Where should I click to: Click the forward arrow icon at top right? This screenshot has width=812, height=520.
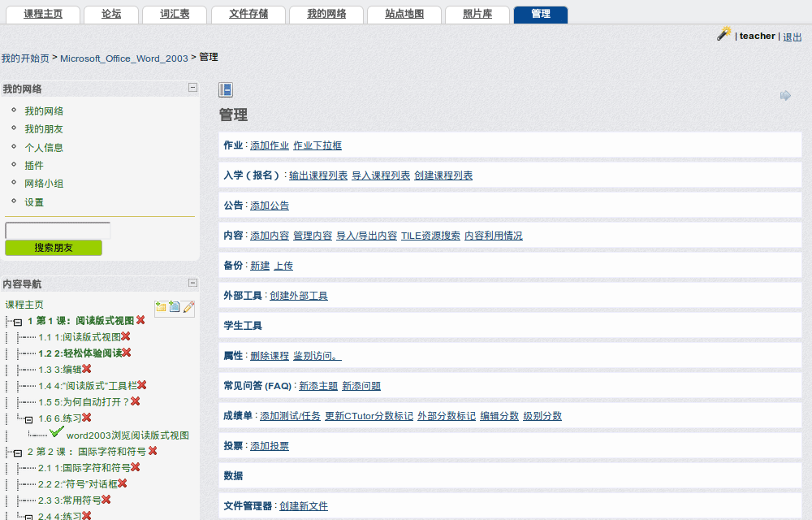(x=785, y=95)
